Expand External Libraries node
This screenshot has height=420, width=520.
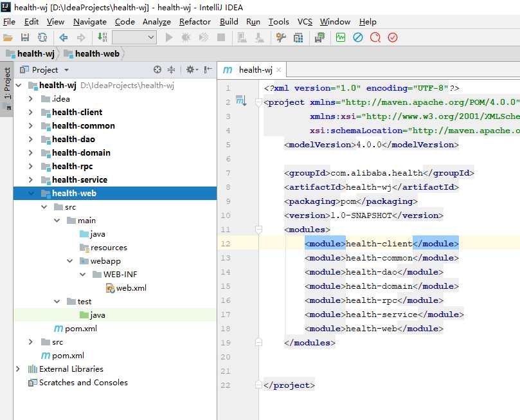18,369
